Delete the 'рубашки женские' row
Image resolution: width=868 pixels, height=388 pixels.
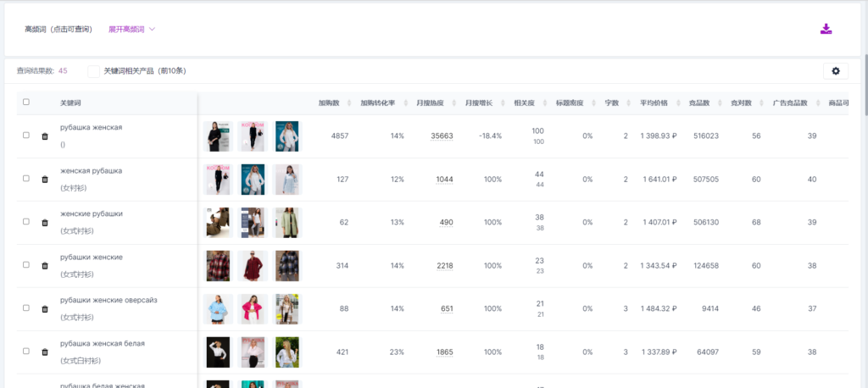45,266
